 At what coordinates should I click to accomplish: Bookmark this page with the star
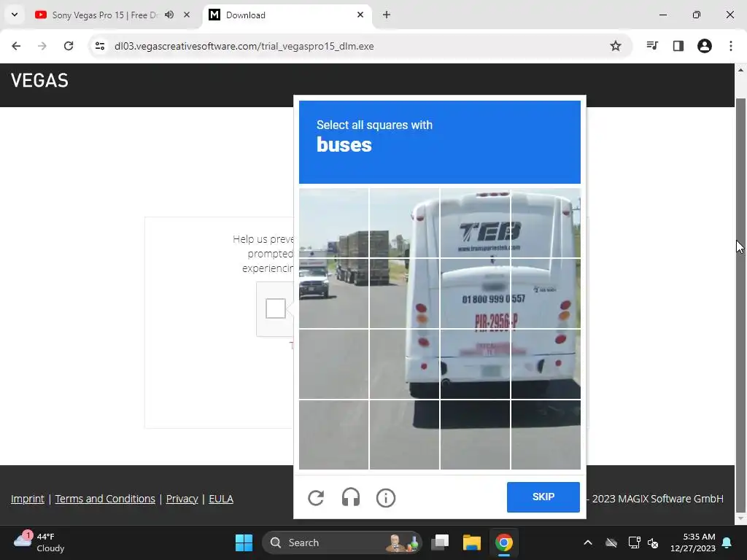point(616,46)
